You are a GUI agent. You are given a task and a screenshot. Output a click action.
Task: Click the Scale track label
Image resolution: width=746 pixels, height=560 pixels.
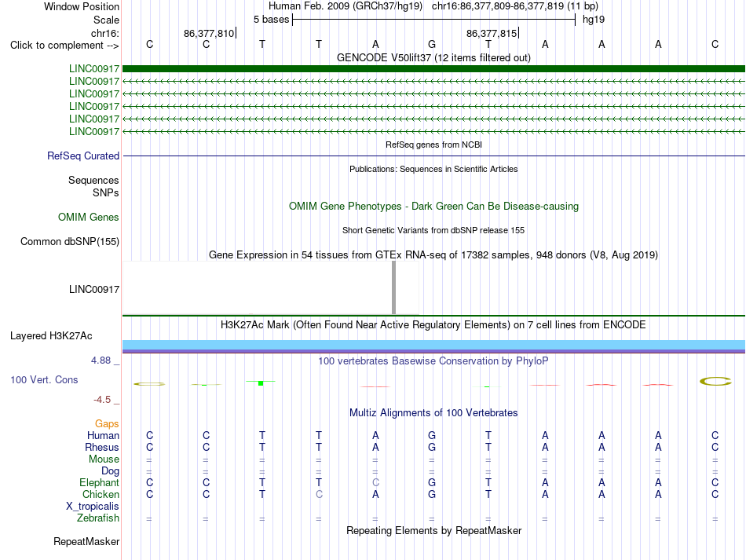pyautogui.click(x=106, y=20)
